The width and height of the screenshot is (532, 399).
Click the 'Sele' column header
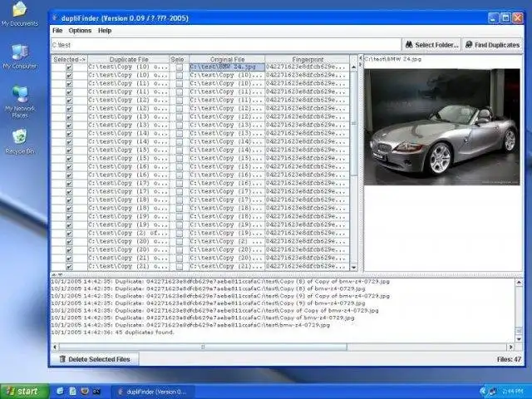click(180, 59)
